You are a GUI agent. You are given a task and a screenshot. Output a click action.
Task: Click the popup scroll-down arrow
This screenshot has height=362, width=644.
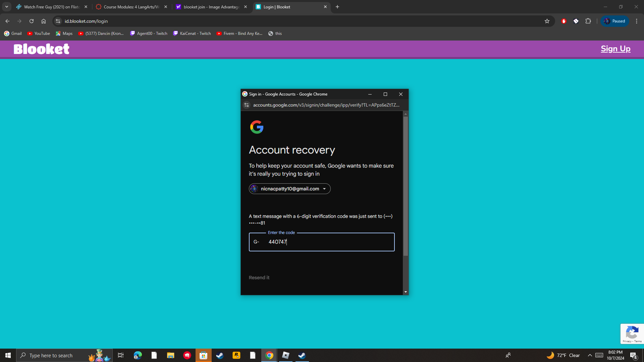pos(406,292)
